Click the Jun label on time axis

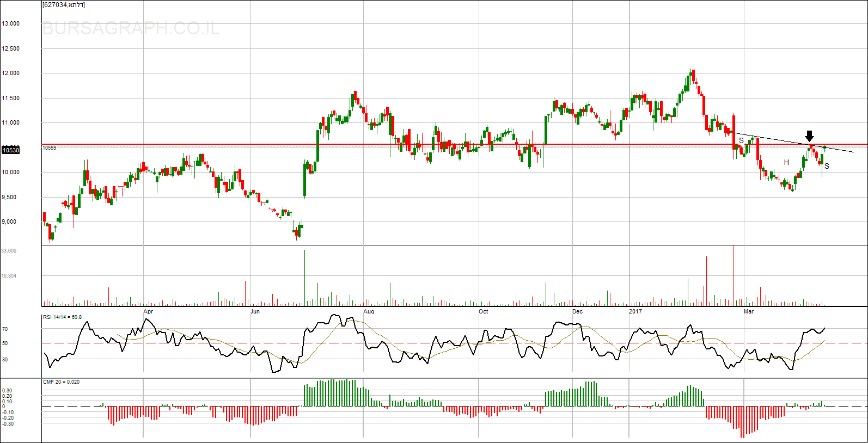[255, 311]
